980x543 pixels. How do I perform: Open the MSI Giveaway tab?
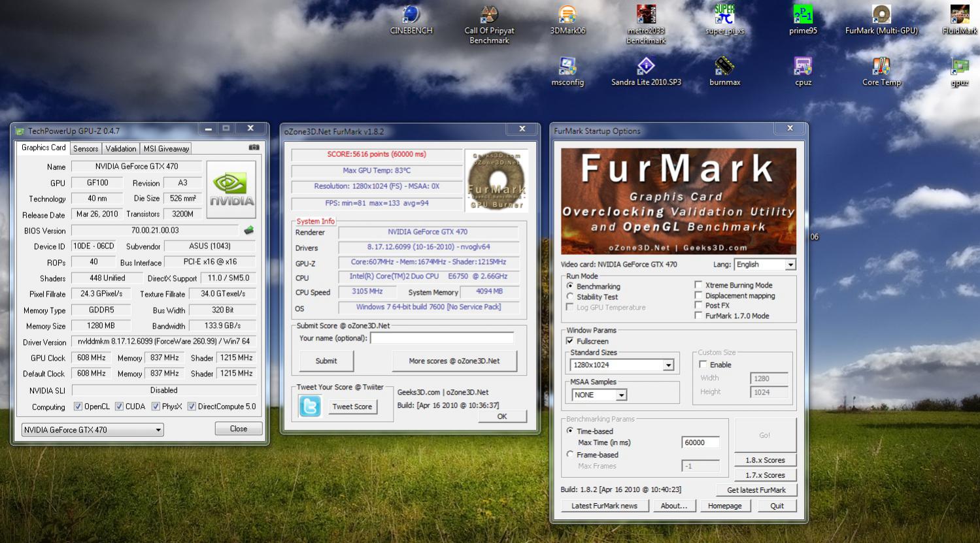click(167, 149)
